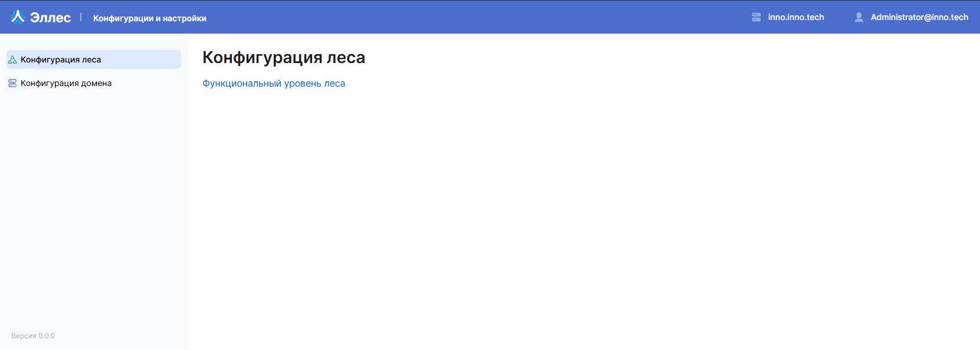The width and height of the screenshot is (980, 350).
Task: Click the domain icon in sidebar
Action: tap(12, 83)
